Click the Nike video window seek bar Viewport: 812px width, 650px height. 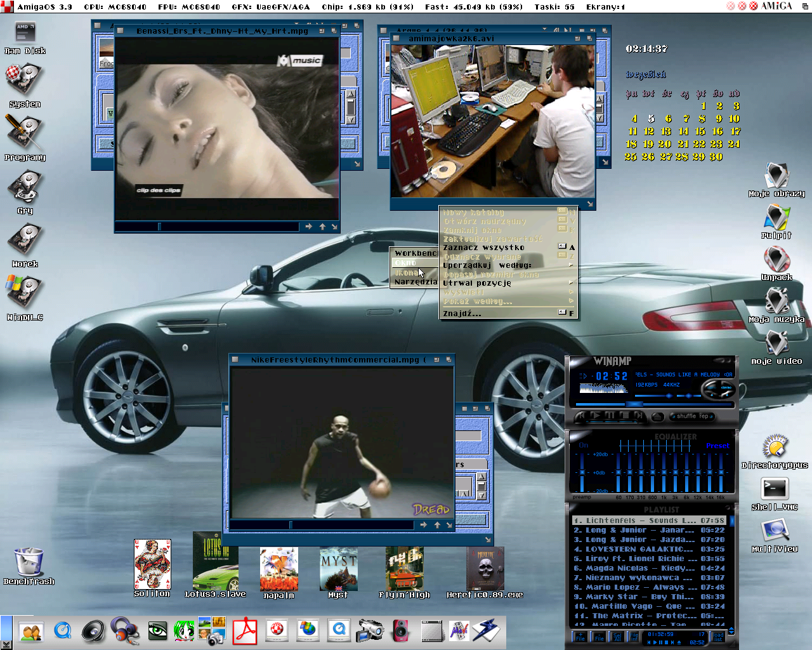pos(321,525)
